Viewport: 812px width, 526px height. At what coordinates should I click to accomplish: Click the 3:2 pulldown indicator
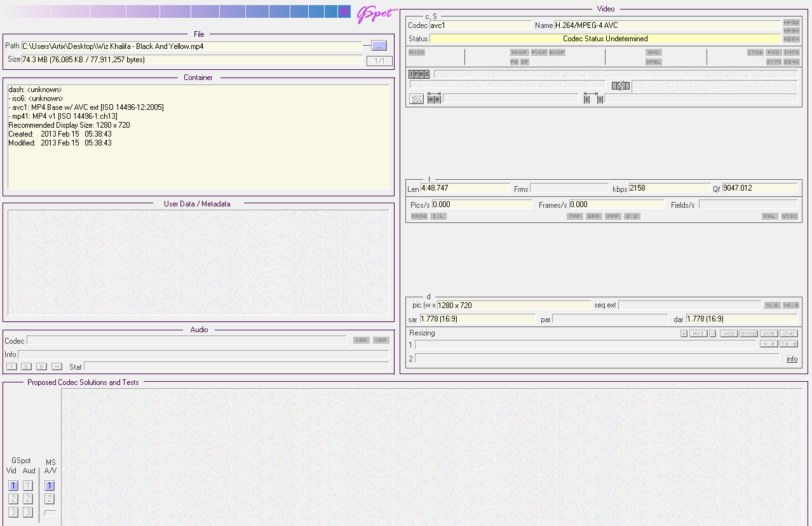pos(632,216)
